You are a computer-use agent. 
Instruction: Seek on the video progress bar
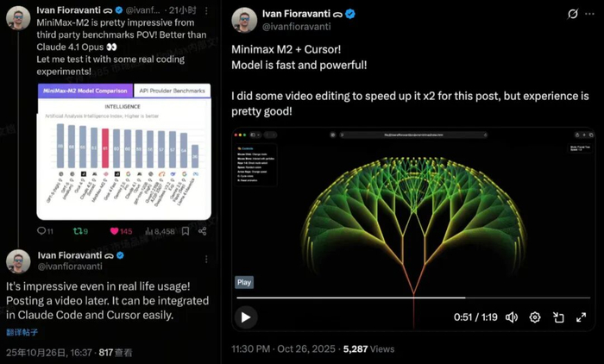(x=414, y=298)
